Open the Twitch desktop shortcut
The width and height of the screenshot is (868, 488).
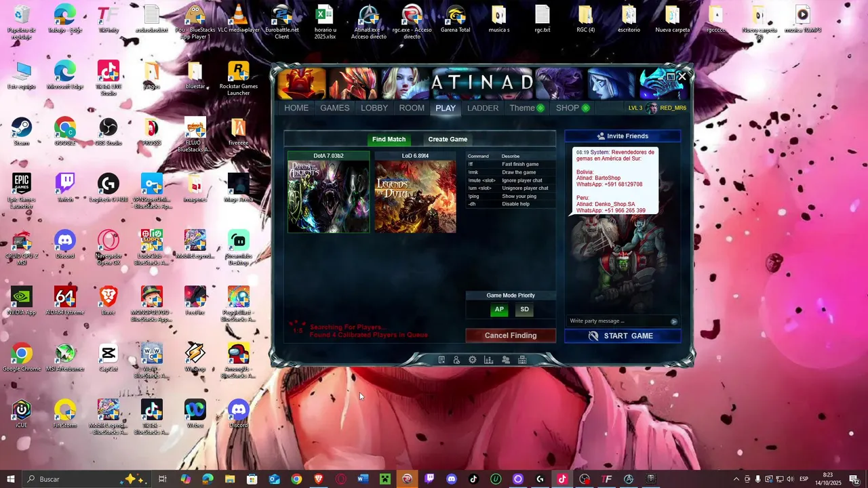click(x=65, y=188)
